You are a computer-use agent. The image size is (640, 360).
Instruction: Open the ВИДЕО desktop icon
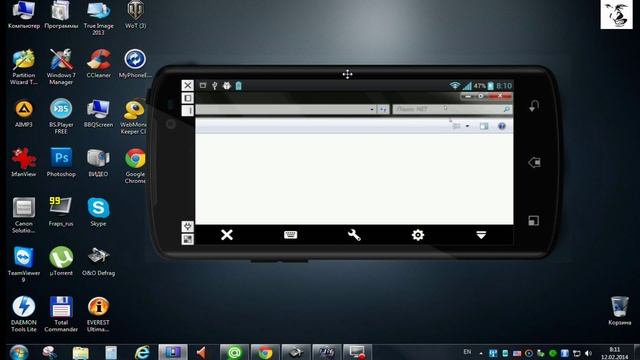[x=98, y=162]
